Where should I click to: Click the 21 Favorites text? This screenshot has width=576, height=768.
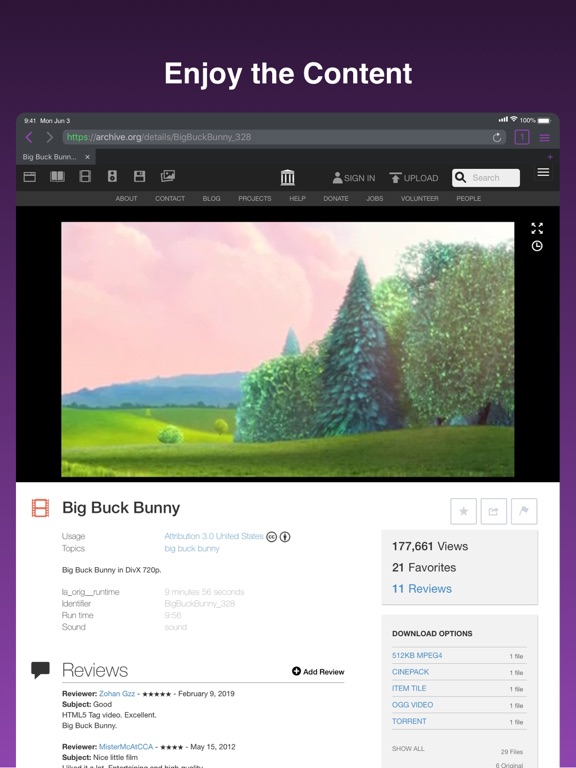coord(424,568)
